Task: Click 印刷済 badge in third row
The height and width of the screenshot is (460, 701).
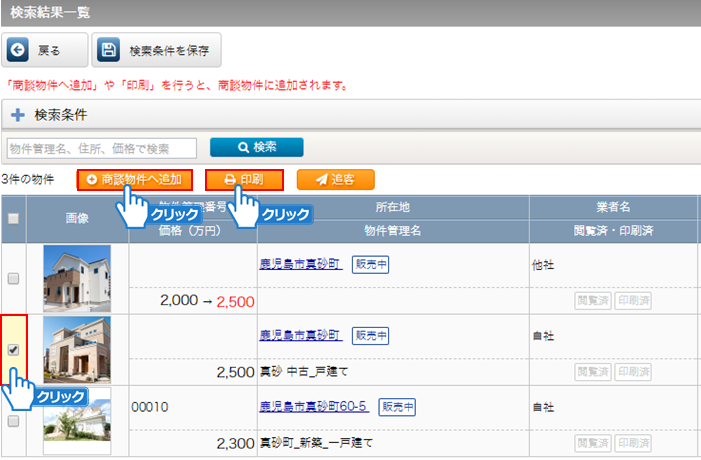Action: pos(632,441)
